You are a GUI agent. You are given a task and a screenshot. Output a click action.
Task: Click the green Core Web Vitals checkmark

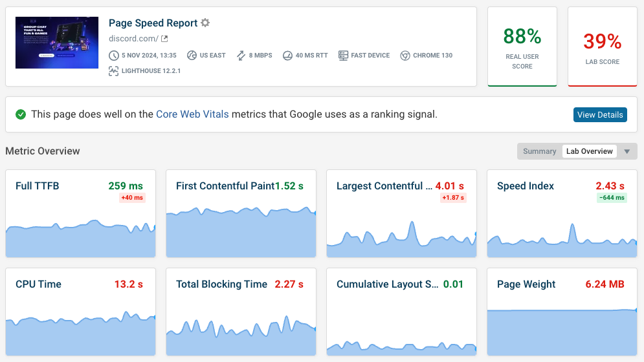point(21,114)
